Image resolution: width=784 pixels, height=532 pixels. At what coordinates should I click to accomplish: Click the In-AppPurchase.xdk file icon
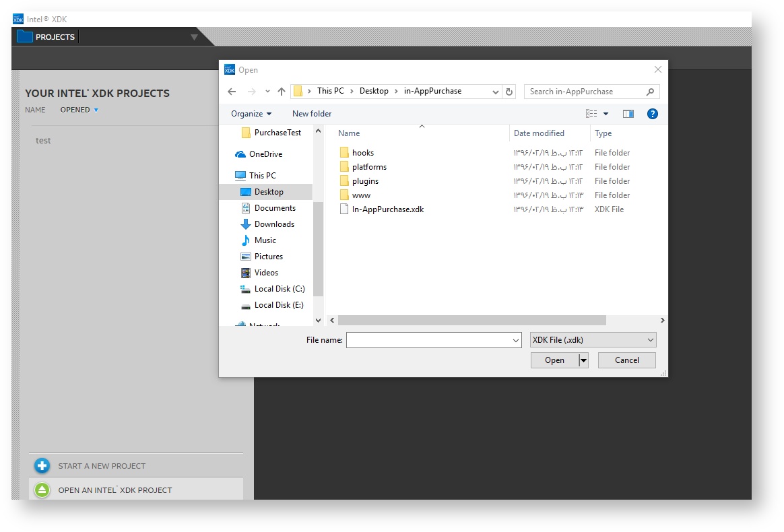point(344,209)
